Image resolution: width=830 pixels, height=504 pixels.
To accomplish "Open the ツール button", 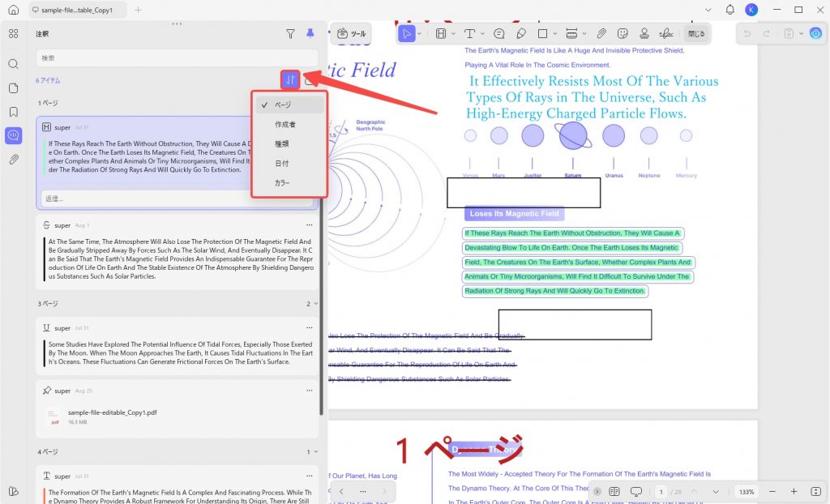I will pyautogui.click(x=352, y=34).
